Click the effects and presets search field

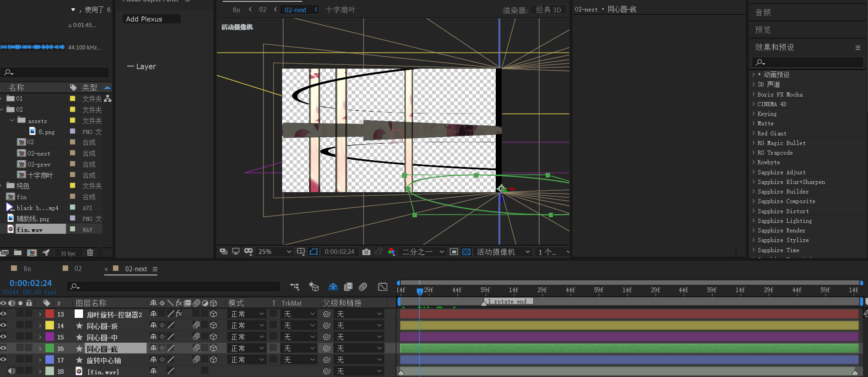pos(808,62)
